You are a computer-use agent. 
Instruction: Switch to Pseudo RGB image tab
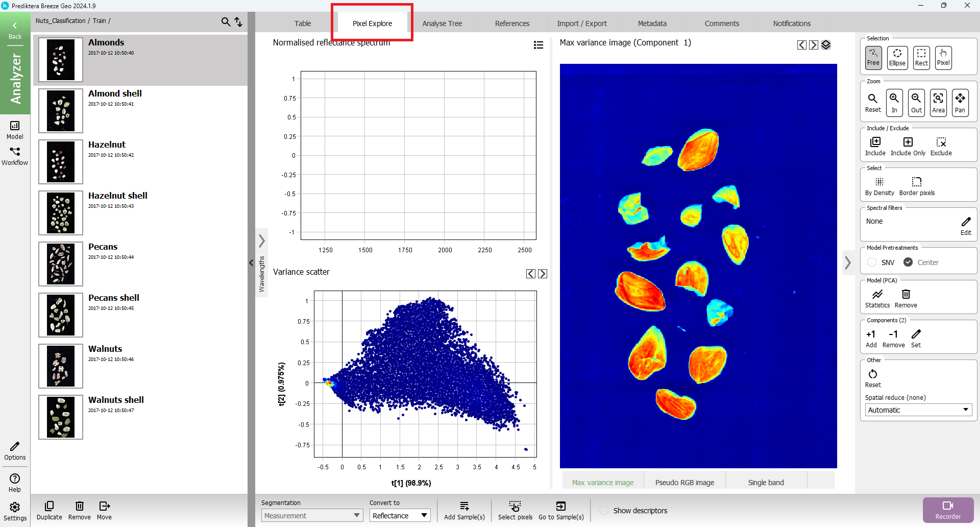click(x=684, y=483)
